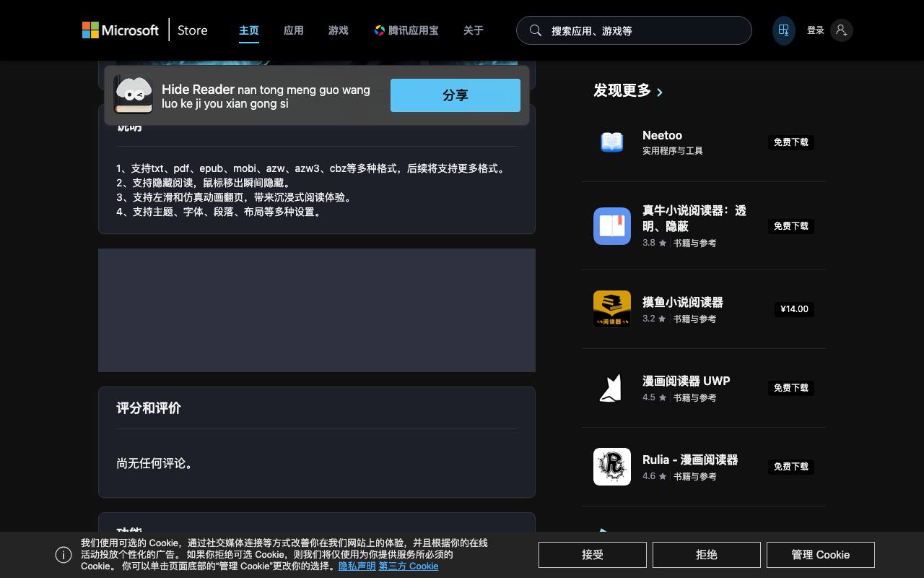Click the Hide Reader title text
The height and width of the screenshot is (578, 924).
(x=198, y=90)
